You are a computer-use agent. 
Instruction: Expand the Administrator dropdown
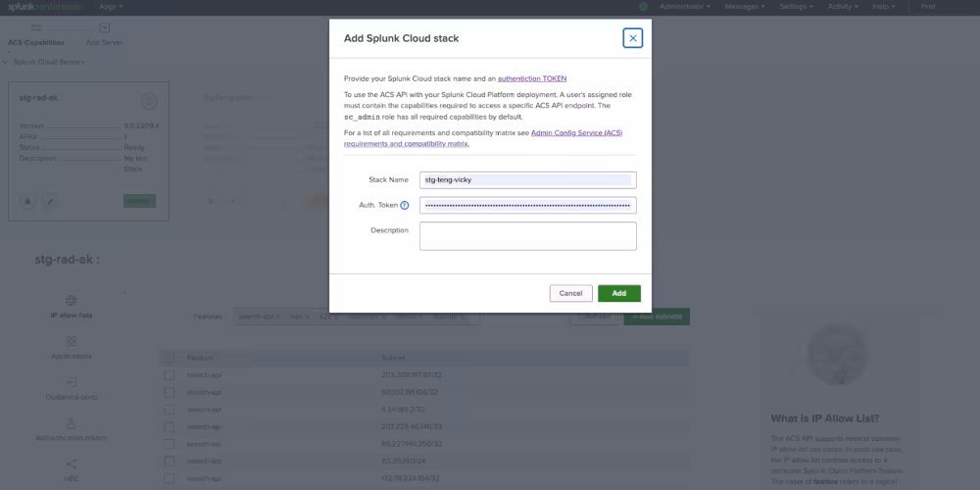tap(686, 7)
